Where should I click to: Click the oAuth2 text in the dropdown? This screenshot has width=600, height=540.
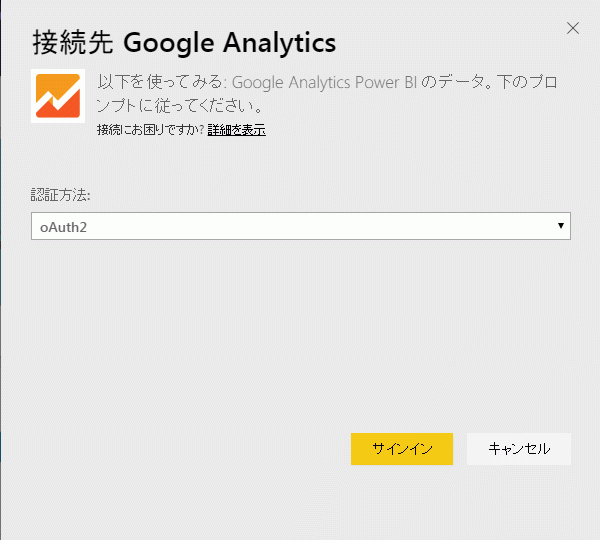(x=64, y=227)
